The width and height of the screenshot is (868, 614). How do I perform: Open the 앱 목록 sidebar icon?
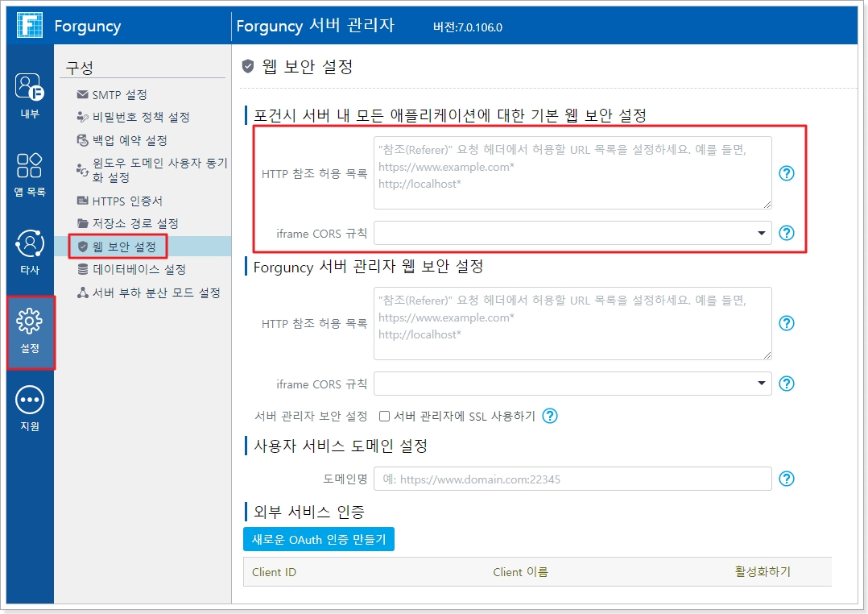coord(30,165)
